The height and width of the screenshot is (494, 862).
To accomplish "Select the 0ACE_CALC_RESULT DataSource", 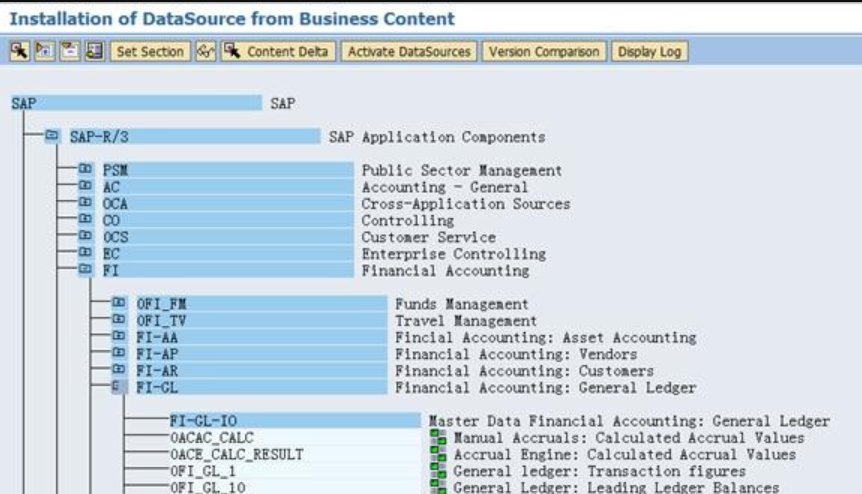I will click(295, 454).
